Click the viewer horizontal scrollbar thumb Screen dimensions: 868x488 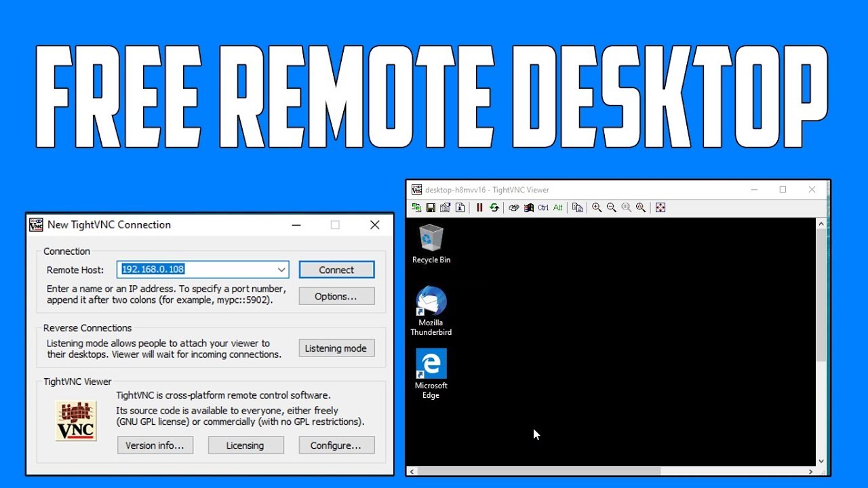pos(539,471)
